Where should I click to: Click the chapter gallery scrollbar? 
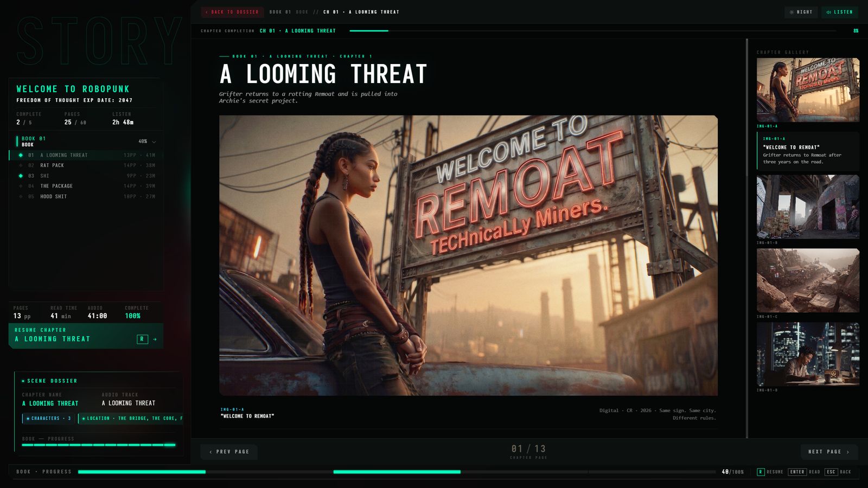(x=747, y=239)
